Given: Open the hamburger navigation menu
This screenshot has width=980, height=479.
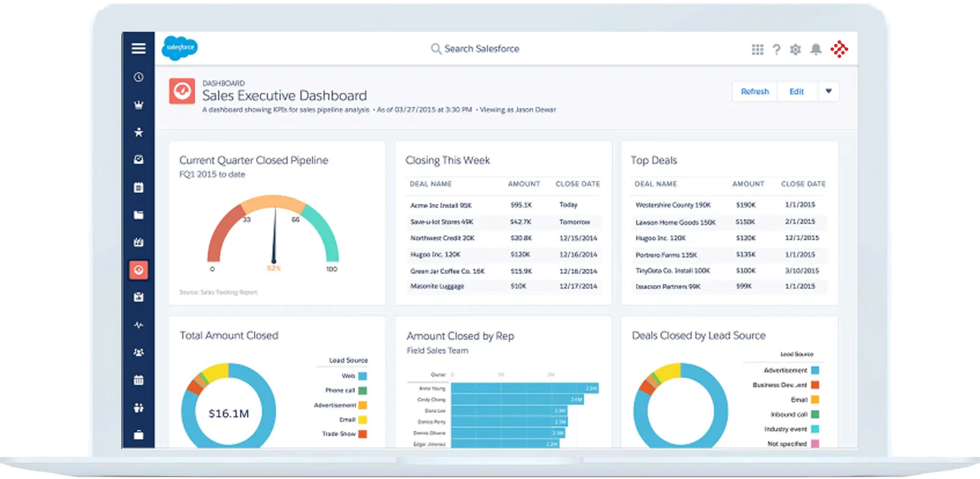Looking at the screenshot, I should click(139, 48).
